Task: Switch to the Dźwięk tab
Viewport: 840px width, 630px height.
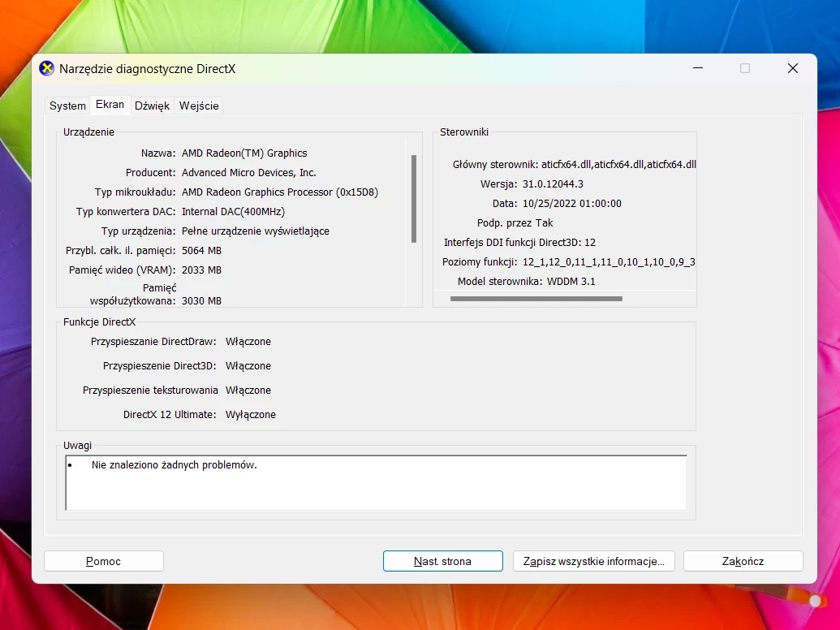Action: [x=152, y=105]
